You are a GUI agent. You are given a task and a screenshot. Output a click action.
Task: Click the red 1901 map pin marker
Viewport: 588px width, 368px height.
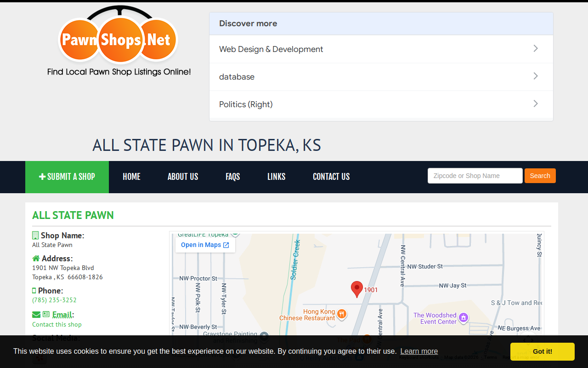point(357,290)
